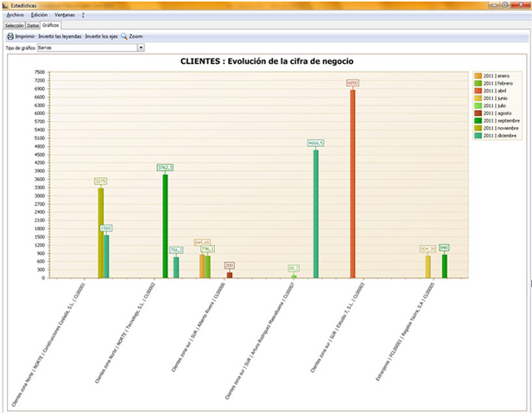Click the olive 3275 noviembre bar
The image size is (532, 415).
(x=101, y=233)
